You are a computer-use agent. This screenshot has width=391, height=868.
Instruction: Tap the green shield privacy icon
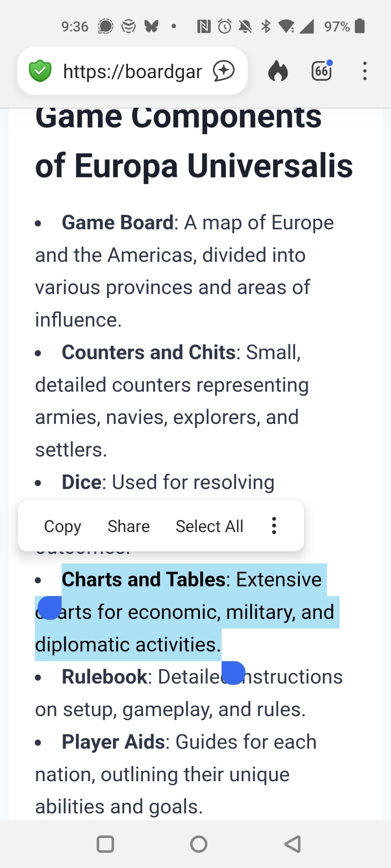(40, 71)
